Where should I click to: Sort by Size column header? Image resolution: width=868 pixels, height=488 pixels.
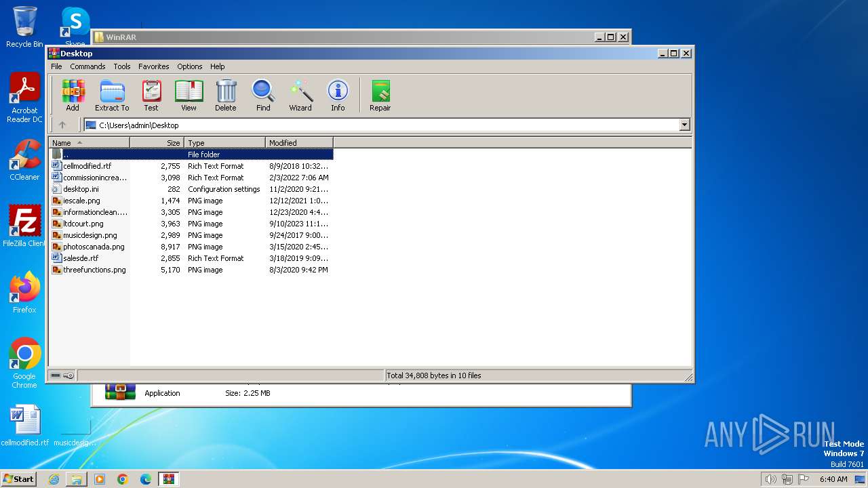point(157,142)
